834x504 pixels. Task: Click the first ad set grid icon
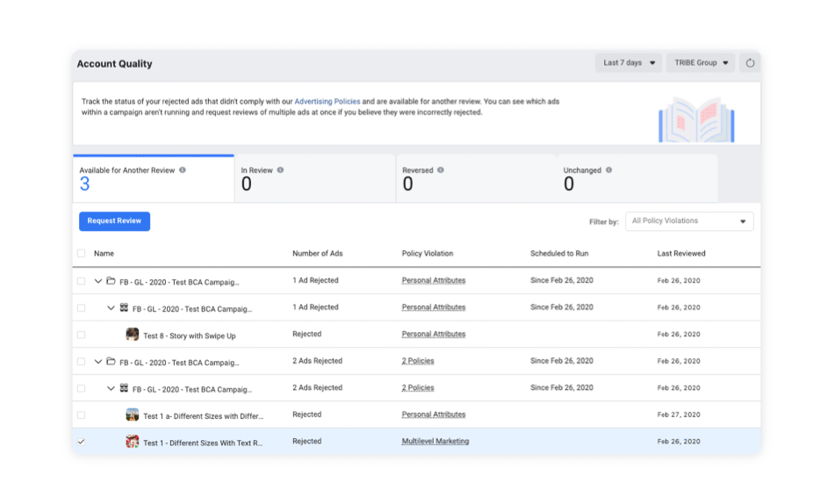pyautogui.click(x=124, y=308)
